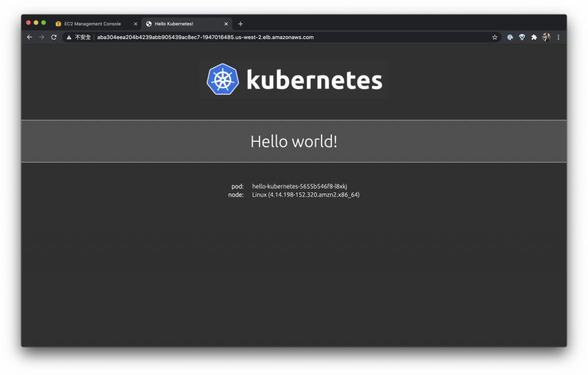
Task: Open the first browser extension icon
Action: click(510, 37)
